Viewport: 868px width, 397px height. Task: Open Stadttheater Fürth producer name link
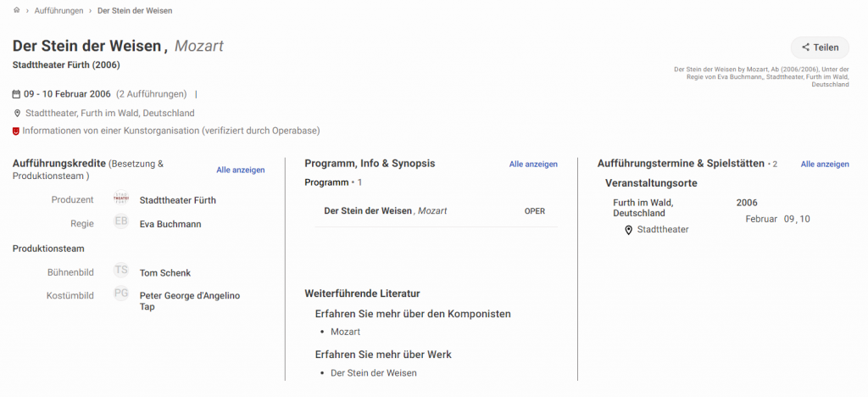[177, 200]
